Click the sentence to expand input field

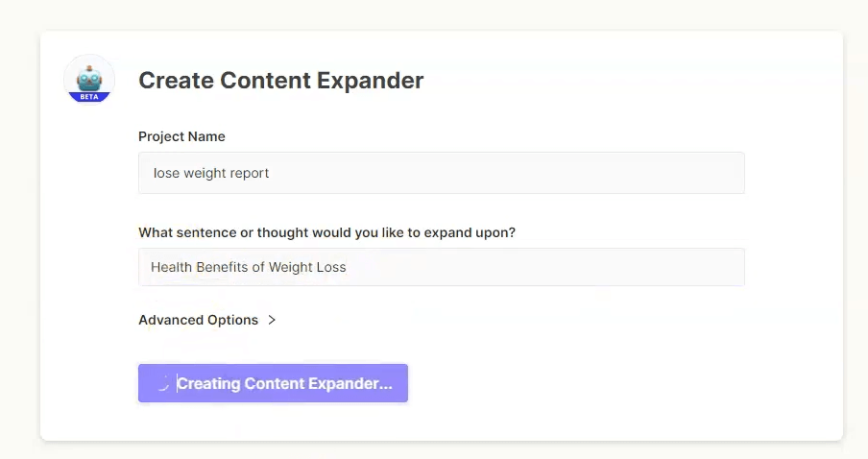[441, 267]
